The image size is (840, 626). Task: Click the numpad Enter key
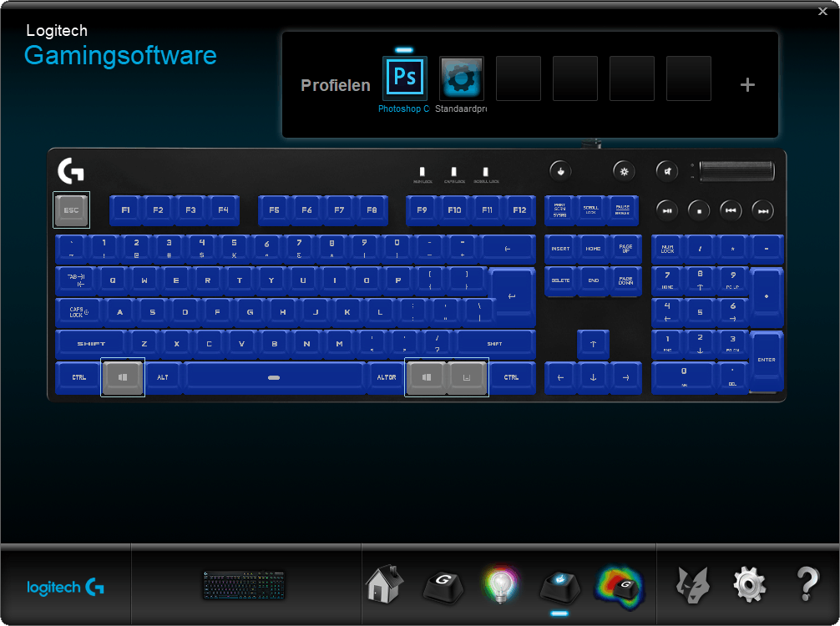(767, 360)
